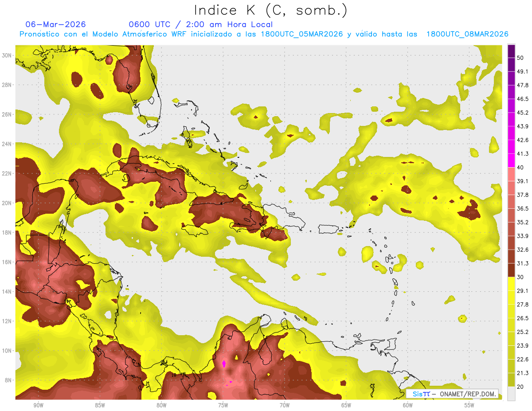Click the colorbar value label 47.8
Viewport: 532px width, 411px height.
tap(523, 85)
